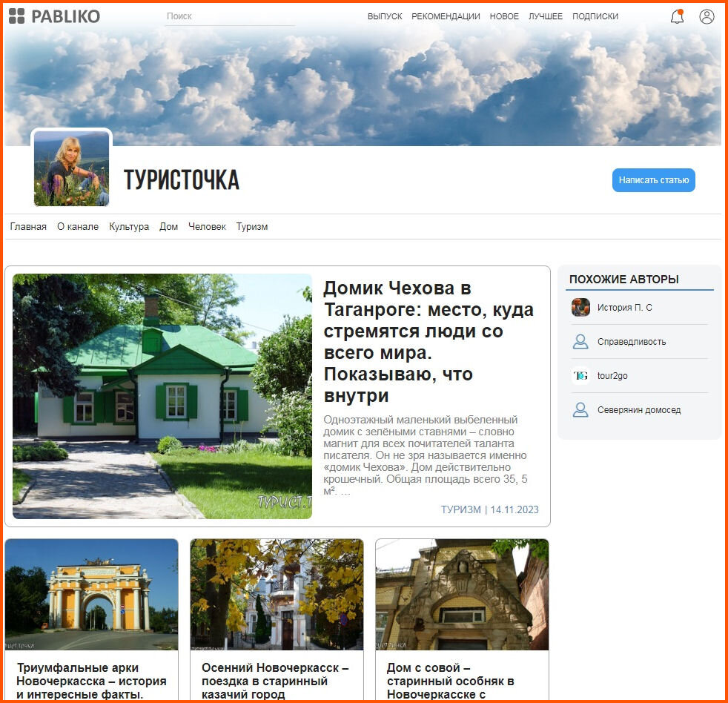Click the Поиск search field
This screenshot has height=703, width=728.
tap(228, 16)
